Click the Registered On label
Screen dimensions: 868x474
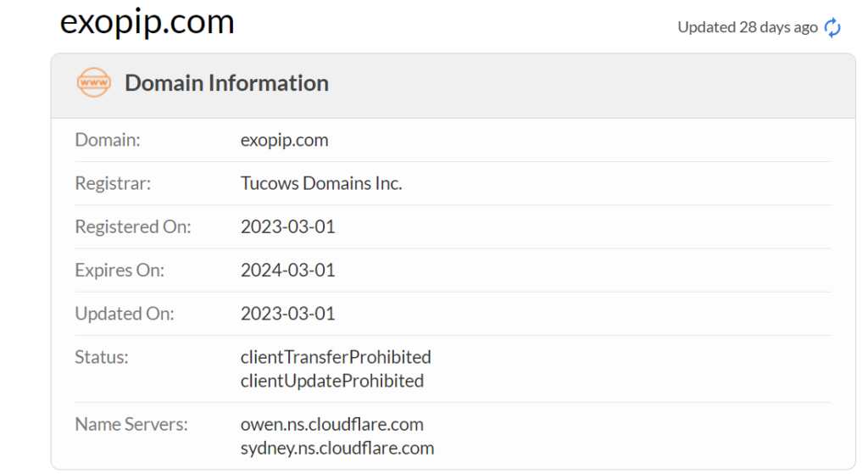[x=133, y=227]
